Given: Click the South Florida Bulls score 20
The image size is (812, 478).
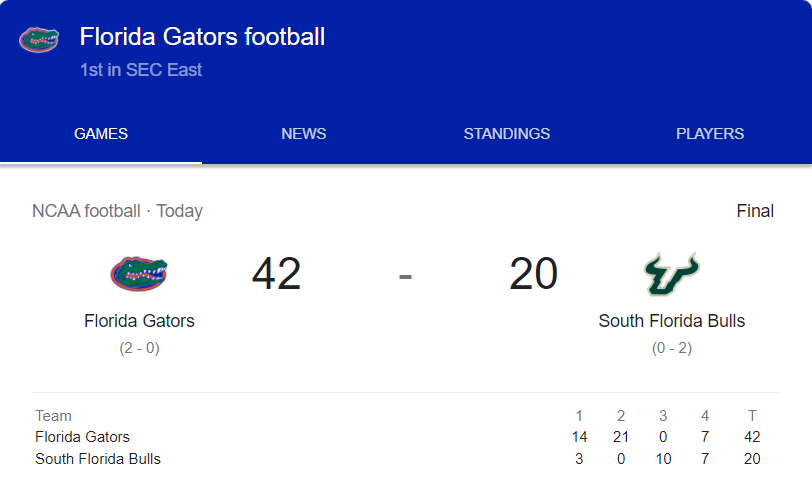Looking at the screenshot, I should [x=533, y=274].
